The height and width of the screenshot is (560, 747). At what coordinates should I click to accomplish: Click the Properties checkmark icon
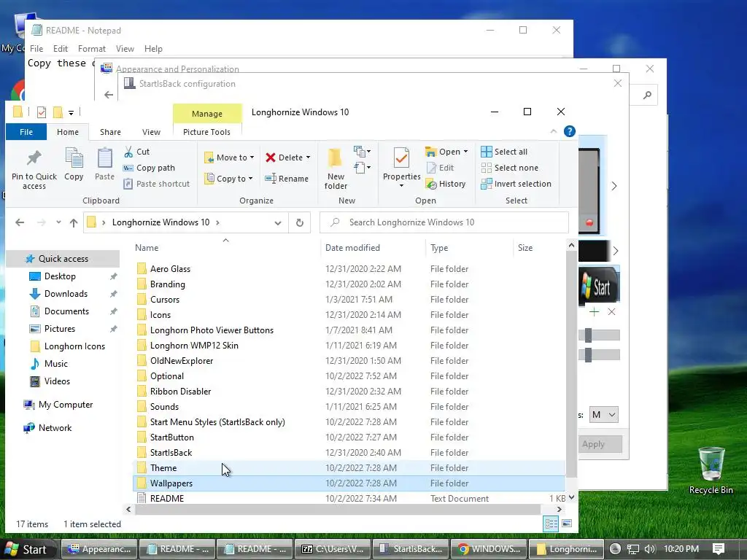tap(401, 158)
